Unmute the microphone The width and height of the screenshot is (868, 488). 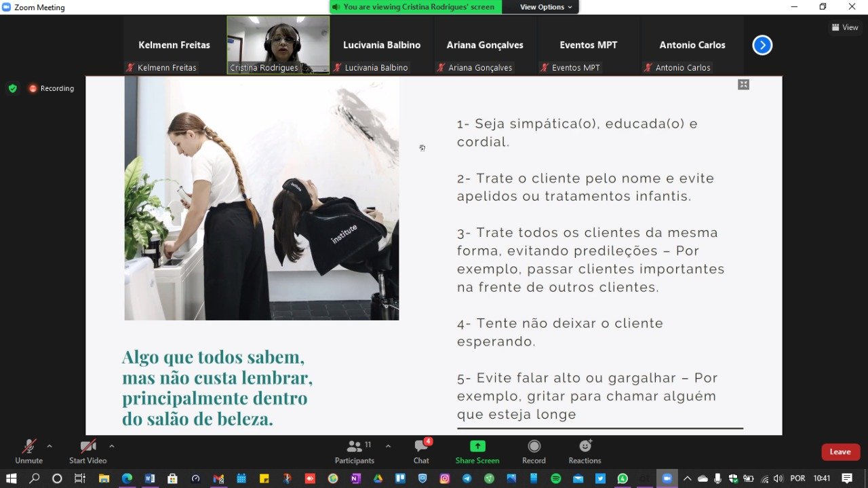pos(28,451)
